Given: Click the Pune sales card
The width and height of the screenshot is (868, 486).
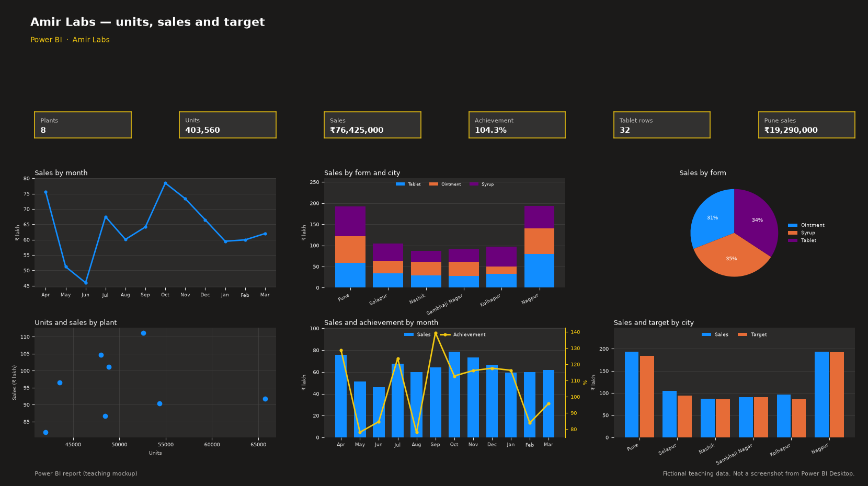Looking at the screenshot, I should coord(807,125).
